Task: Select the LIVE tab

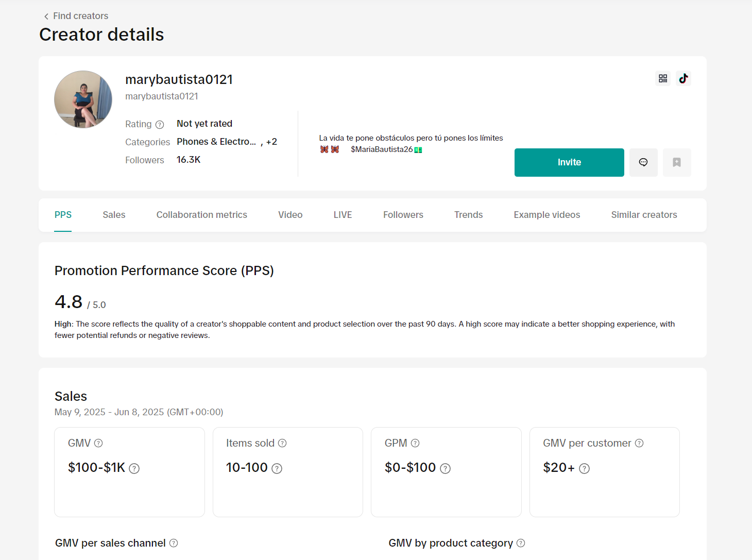Action: point(343,215)
